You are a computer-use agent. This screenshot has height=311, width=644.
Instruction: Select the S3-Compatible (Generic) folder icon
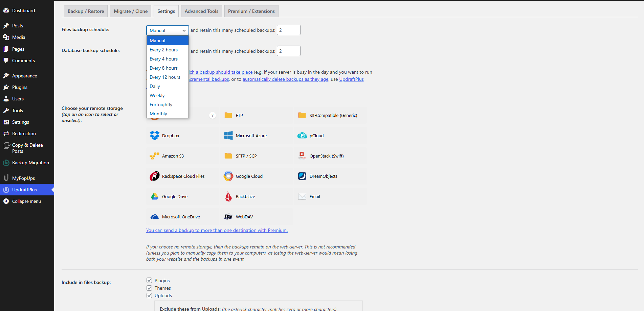(x=302, y=115)
